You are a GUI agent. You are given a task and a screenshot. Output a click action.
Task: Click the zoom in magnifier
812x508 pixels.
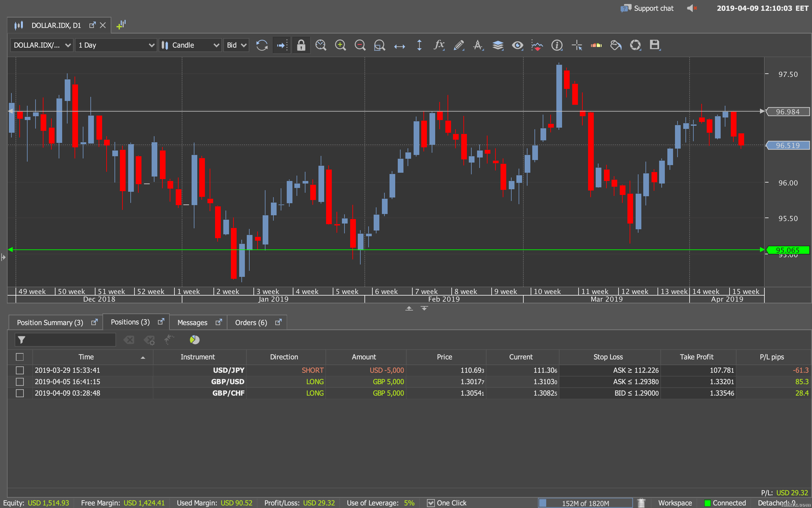click(x=340, y=45)
